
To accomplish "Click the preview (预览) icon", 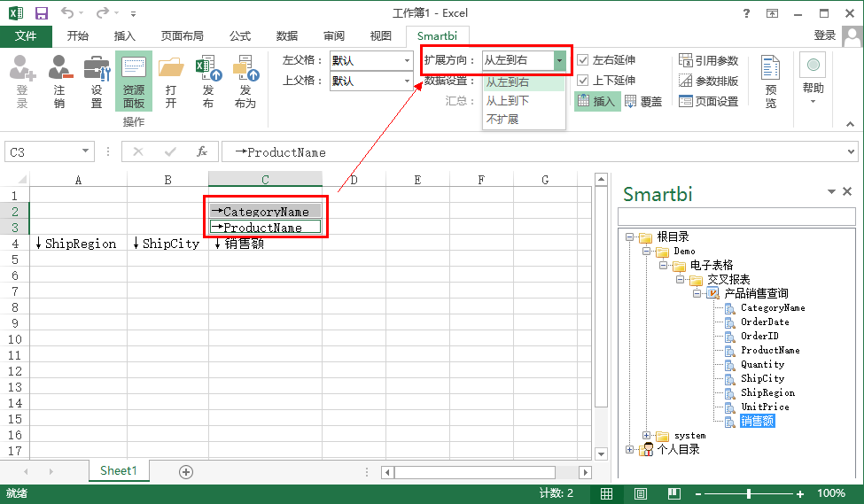I will [770, 81].
